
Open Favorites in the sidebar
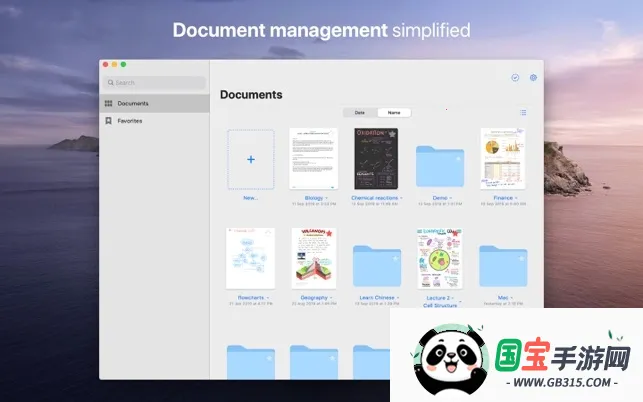154,121
